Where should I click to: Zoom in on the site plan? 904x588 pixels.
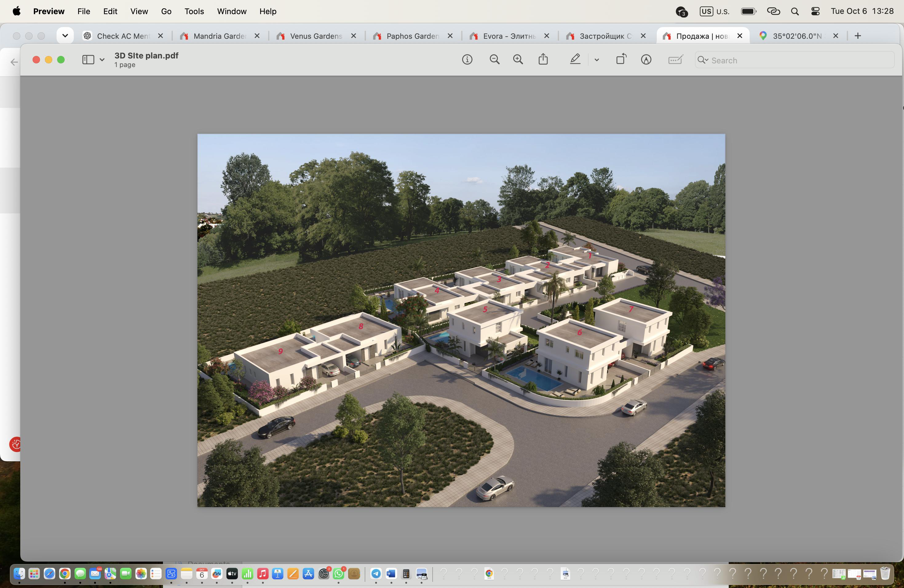pos(518,60)
